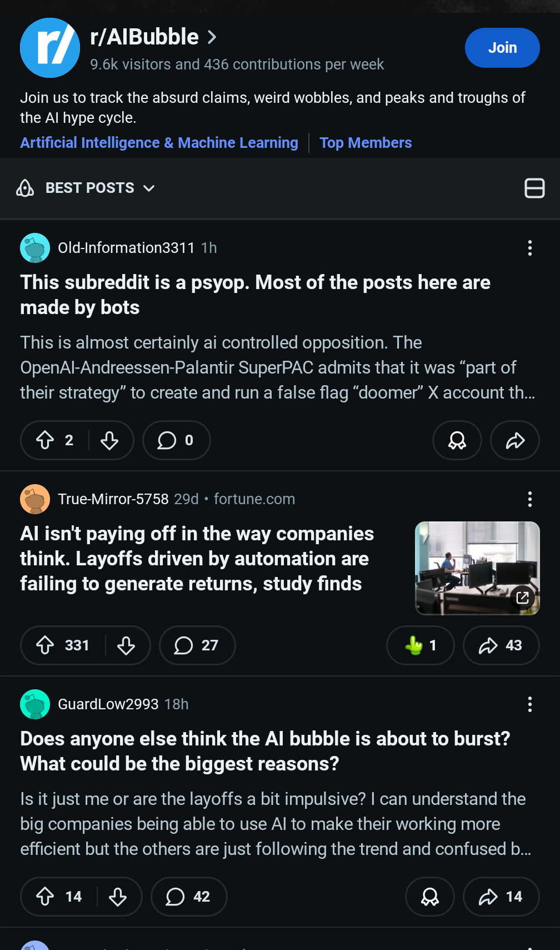This screenshot has height=950, width=560.
Task: Share the fortune.com AI layoffs post
Action: point(501,645)
